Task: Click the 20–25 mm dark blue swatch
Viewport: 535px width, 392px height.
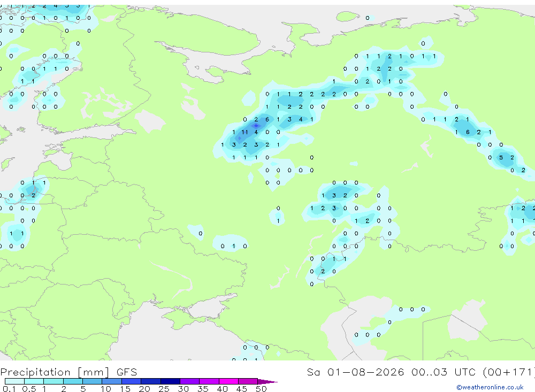Action: pos(150,381)
